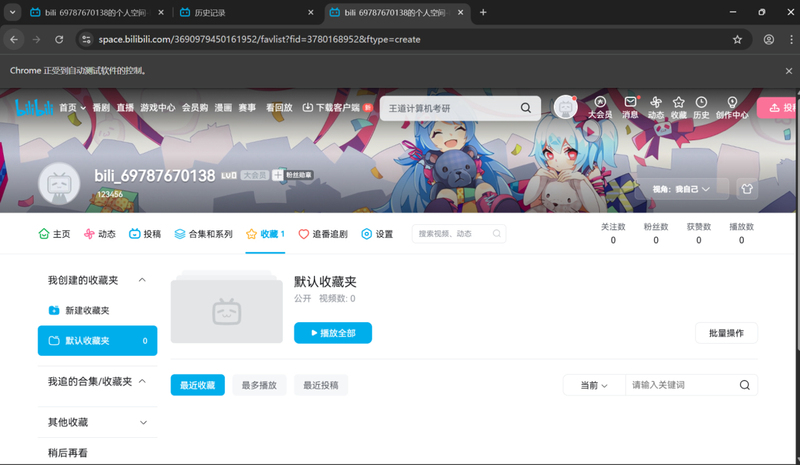Open 大会员 icon in top navigation
The width and height of the screenshot is (800, 465).
pos(600,108)
